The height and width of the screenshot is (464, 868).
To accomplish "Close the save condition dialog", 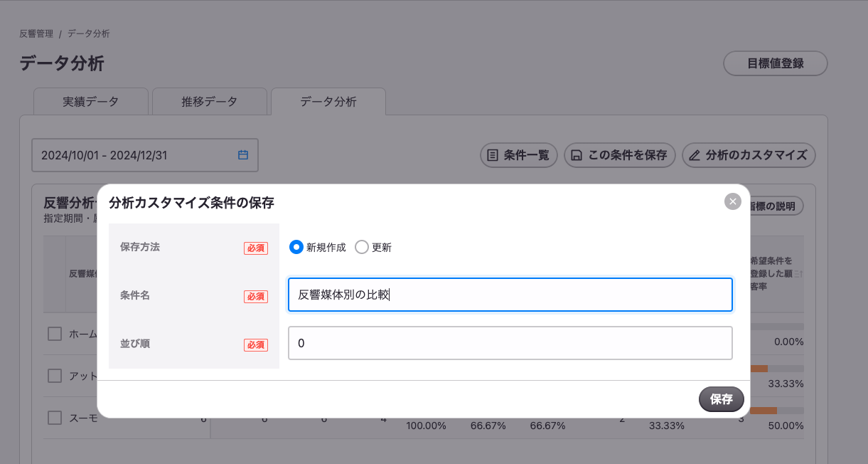I will pos(733,201).
